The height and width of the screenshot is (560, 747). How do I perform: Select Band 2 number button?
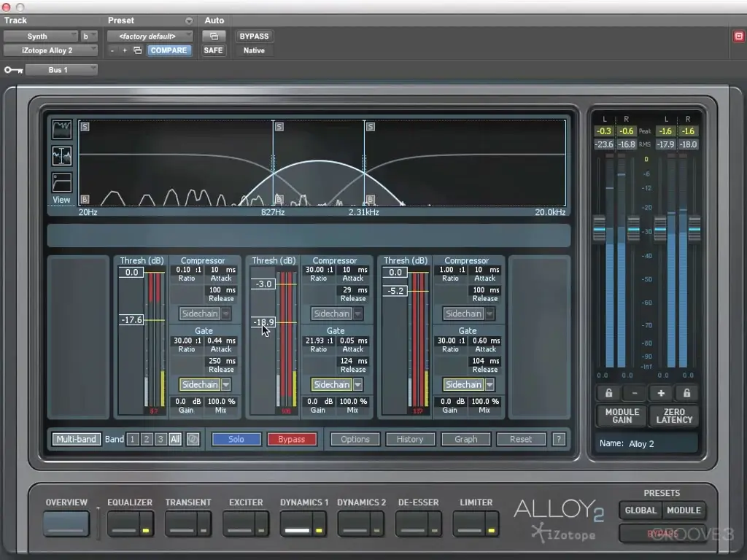(x=147, y=439)
